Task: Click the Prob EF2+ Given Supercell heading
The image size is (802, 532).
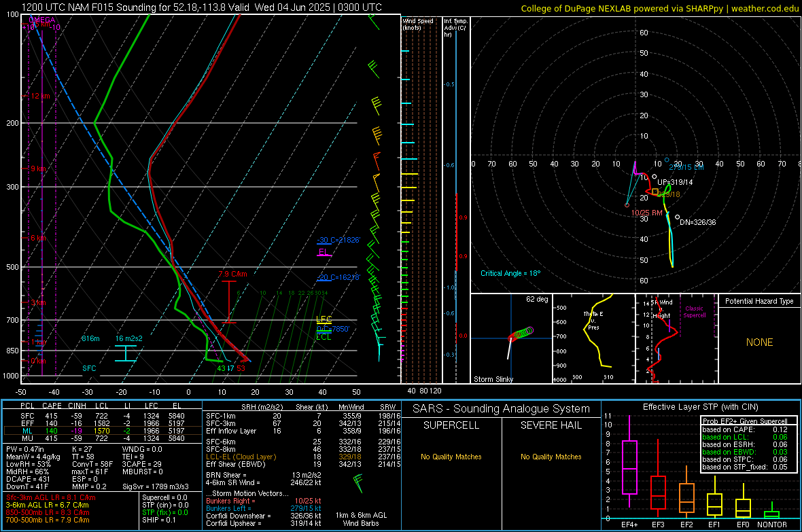Action: point(745,421)
